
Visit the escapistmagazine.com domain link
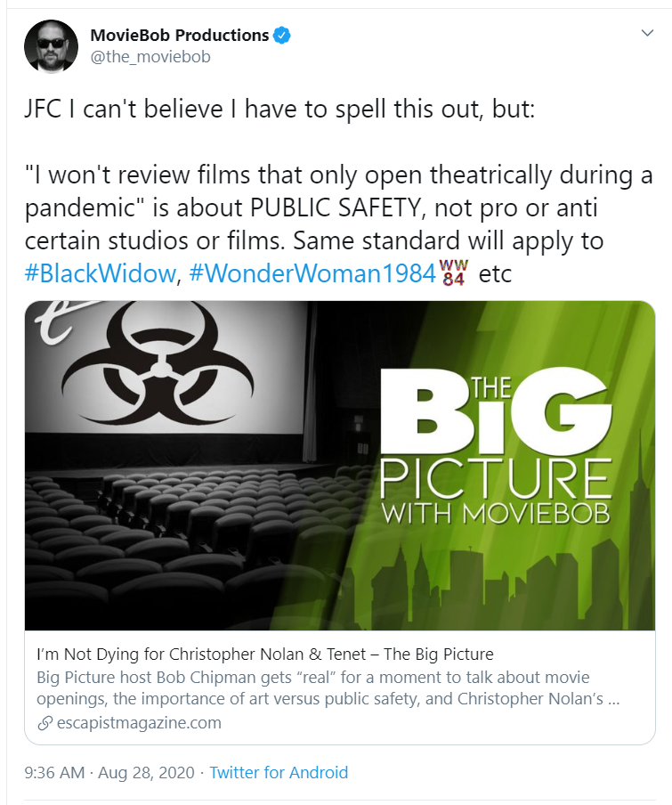[139, 723]
